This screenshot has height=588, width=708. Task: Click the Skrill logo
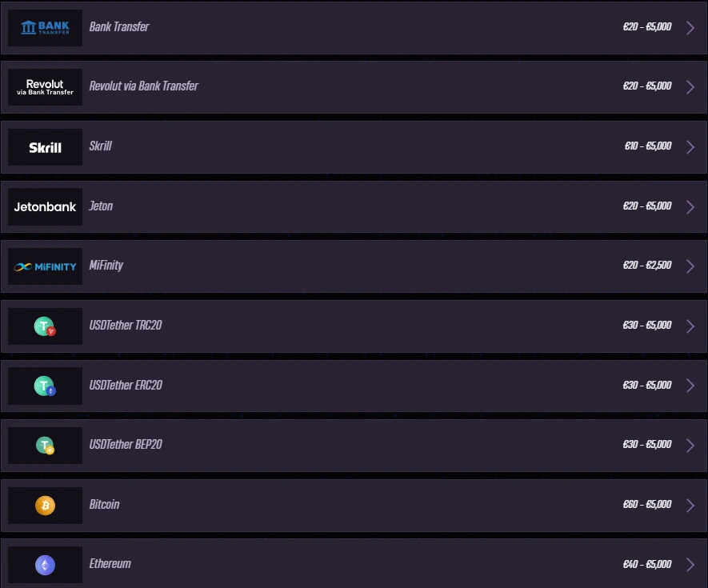(x=45, y=146)
